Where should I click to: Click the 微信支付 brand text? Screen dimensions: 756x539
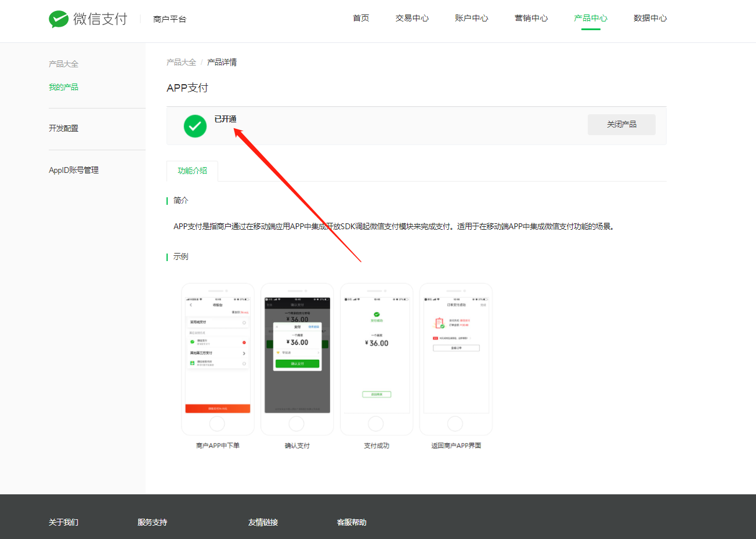click(100, 19)
